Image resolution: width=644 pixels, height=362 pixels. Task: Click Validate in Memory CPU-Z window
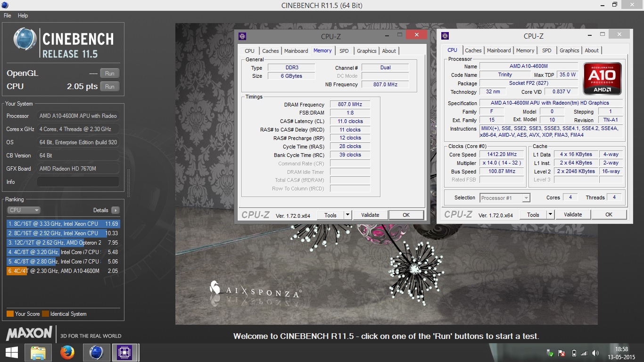click(x=370, y=215)
